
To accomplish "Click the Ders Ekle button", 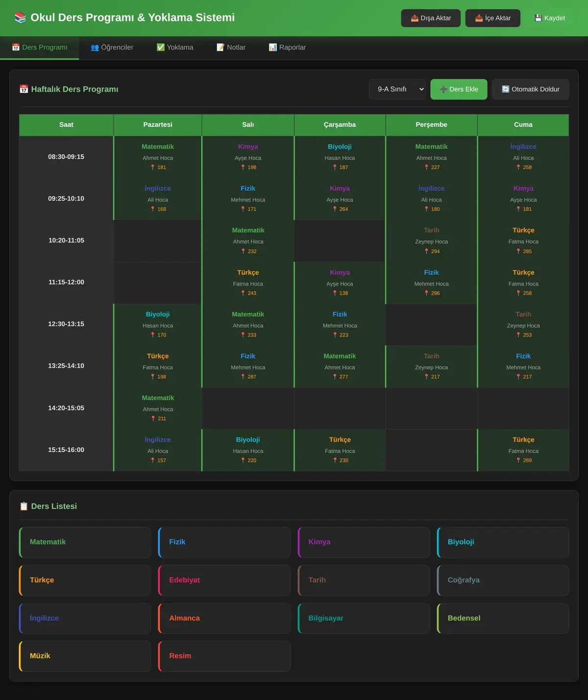I will (x=459, y=89).
